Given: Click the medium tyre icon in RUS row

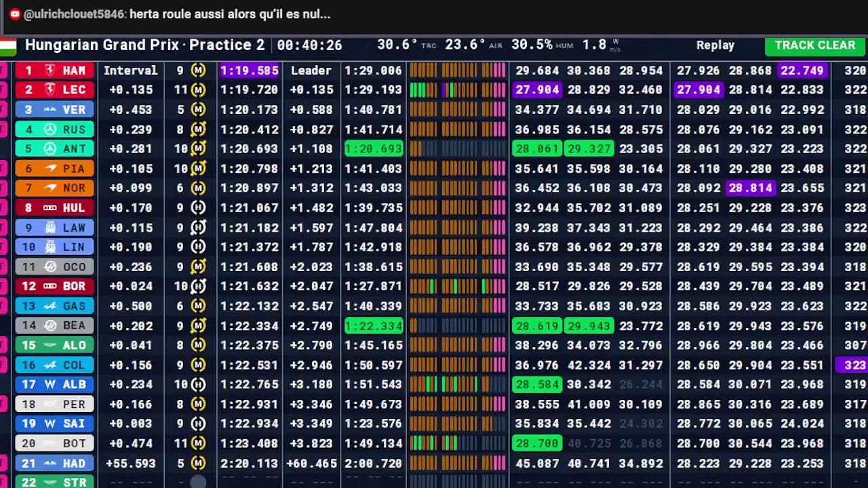Looking at the screenshot, I should click(x=198, y=129).
